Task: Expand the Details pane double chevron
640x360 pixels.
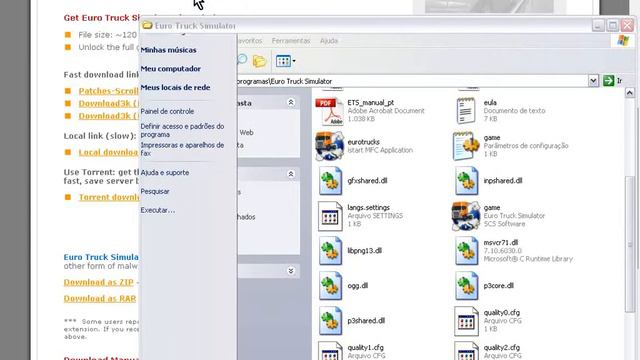Action: click(291, 271)
